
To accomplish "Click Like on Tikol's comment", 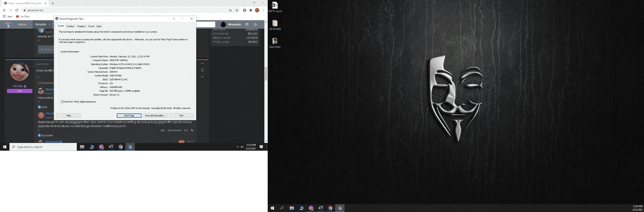I will coord(162,130).
